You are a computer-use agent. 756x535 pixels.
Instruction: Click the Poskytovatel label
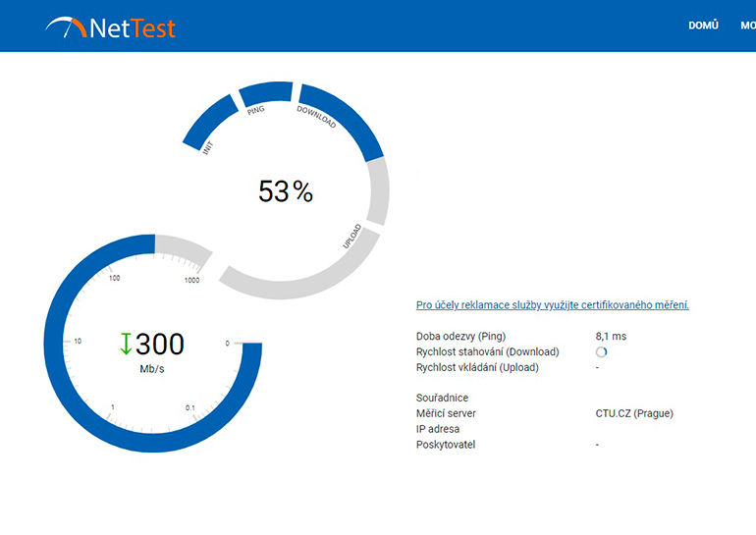click(x=446, y=445)
